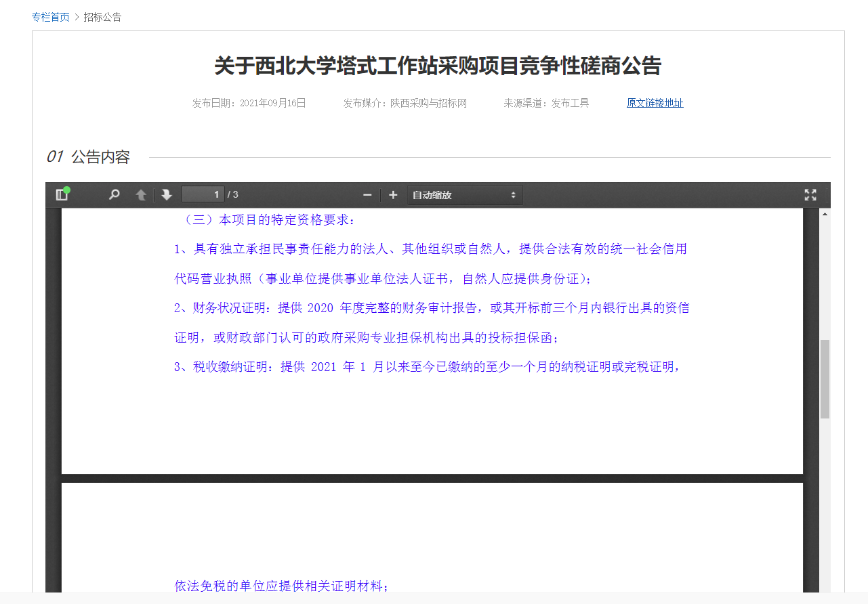
Task: Click the scrollbar up arrow
Action: 825,215
